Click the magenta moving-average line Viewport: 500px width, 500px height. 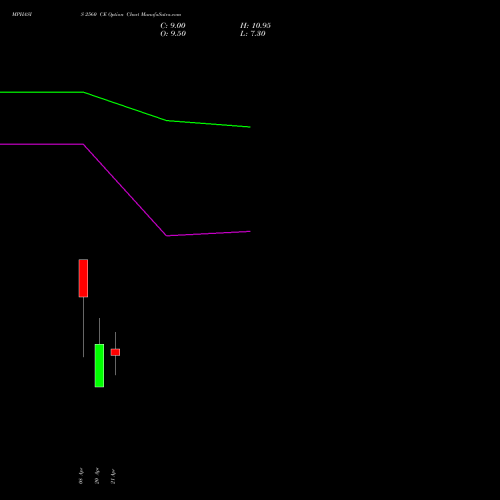click(125, 190)
